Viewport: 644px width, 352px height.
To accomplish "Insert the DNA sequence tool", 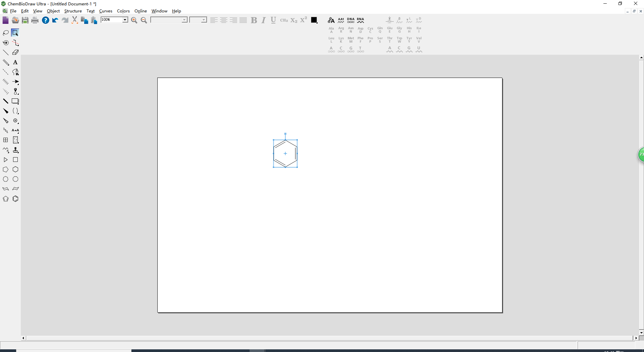I will click(x=351, y=20).
